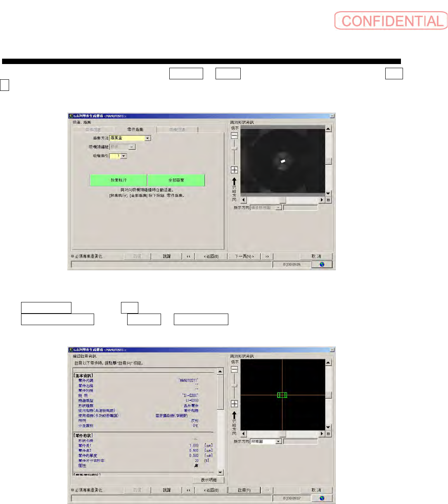Click zoom-in plus icon in registration confirmation window
The width and height of the screenshot is (448, 504).
coord(234,404)
